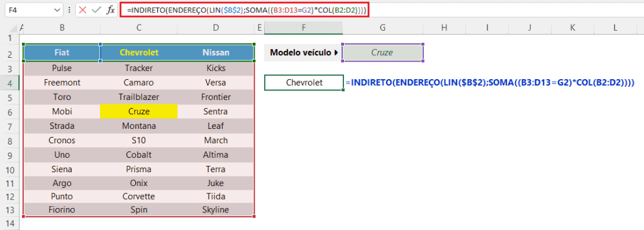Click the blue INDIRETO formula text in the sheet
This screenshot has width=644, height=230.
tap(490, 83)
